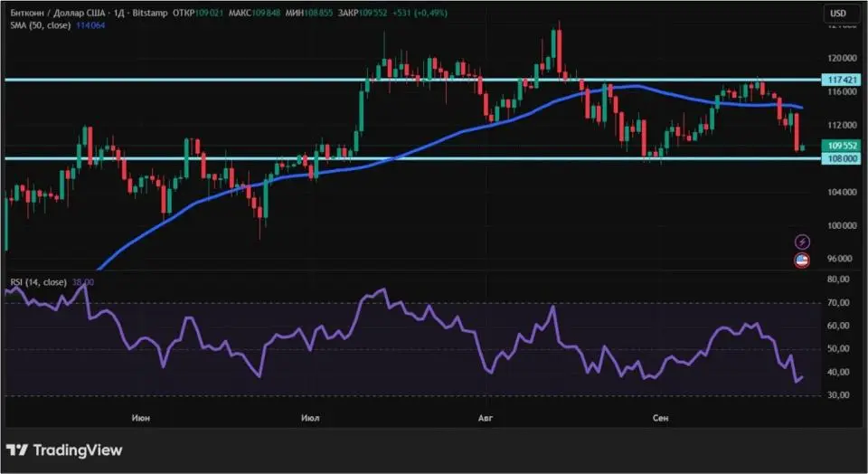
Task: Click the 100000 price axis label
Action: 842,226
